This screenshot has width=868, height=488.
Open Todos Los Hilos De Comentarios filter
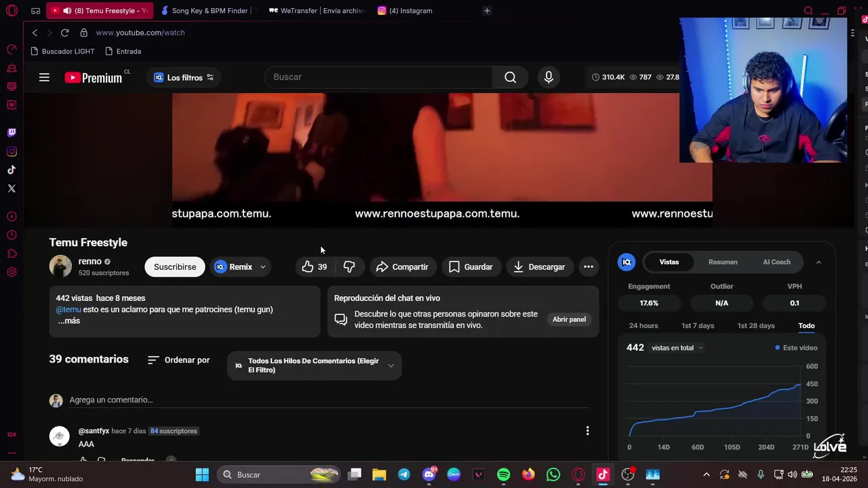coord(314,365)
